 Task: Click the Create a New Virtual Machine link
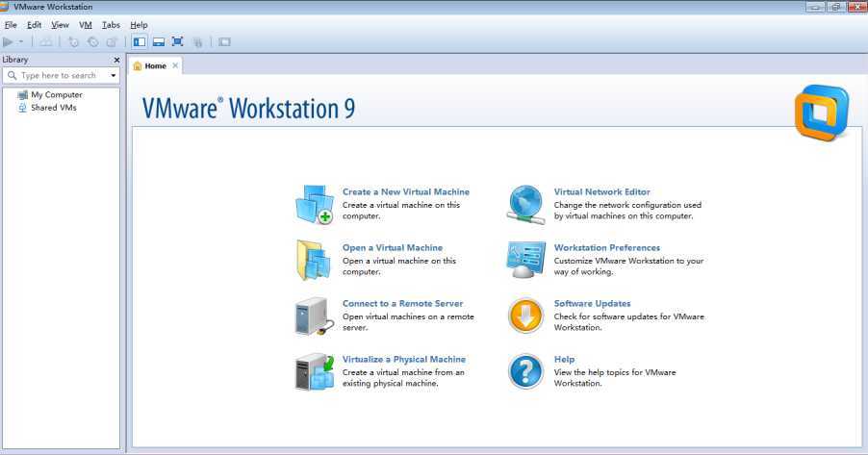point(406,192)
